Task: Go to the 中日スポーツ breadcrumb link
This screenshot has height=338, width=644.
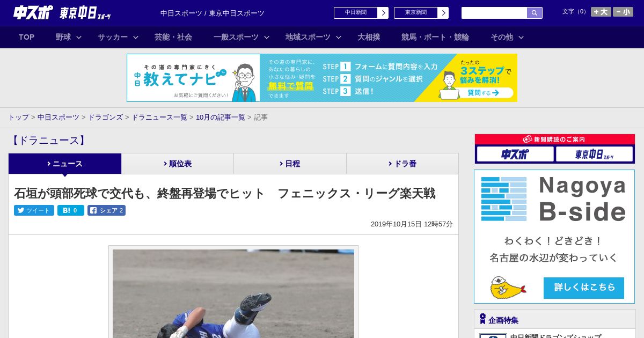Action: (58, 117)
